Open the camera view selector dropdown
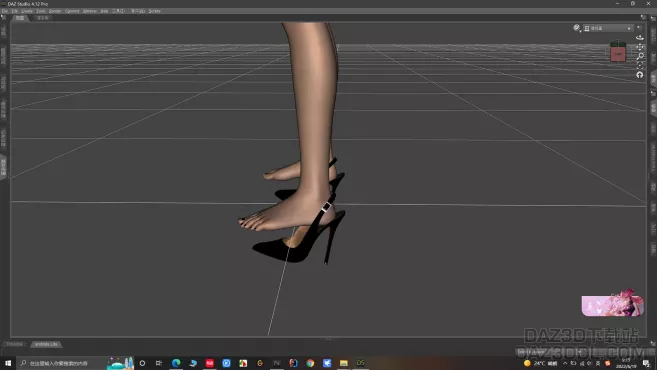The width and height of the screenshot is (657, 370). [608, 28]
